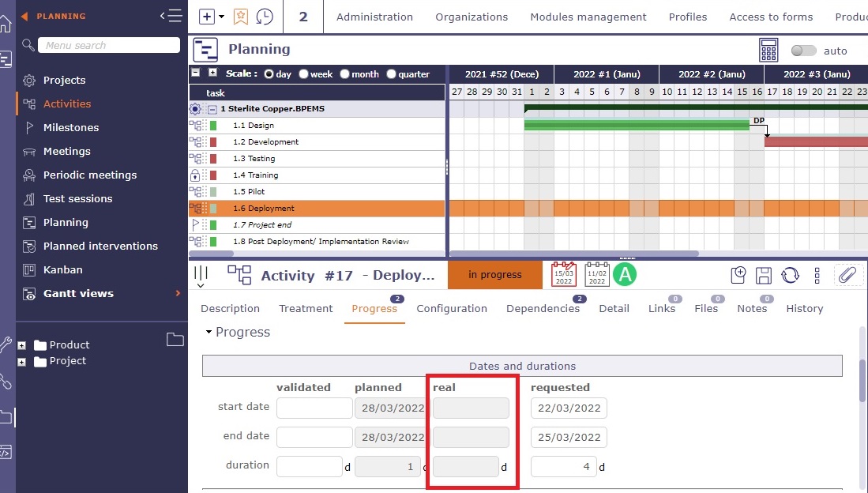868x493 pixels.
Task: Switch to the Dependencies tab
Action: point(543,309)
